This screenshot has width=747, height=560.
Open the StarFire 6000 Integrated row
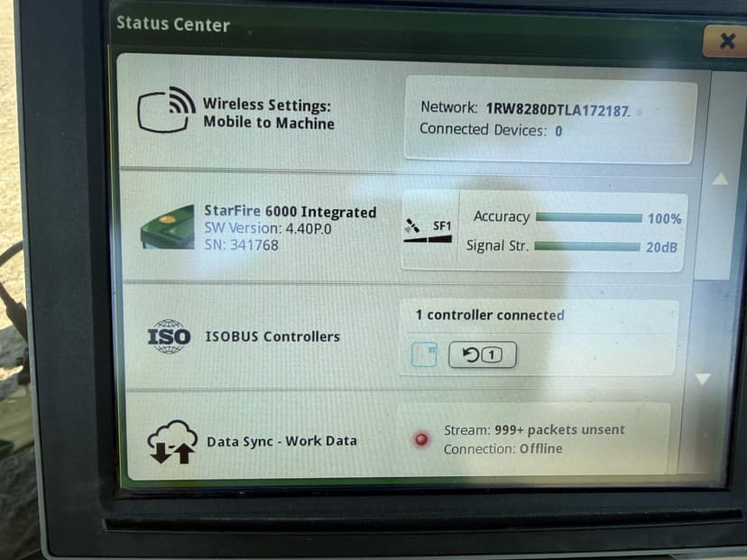[289, 212]
